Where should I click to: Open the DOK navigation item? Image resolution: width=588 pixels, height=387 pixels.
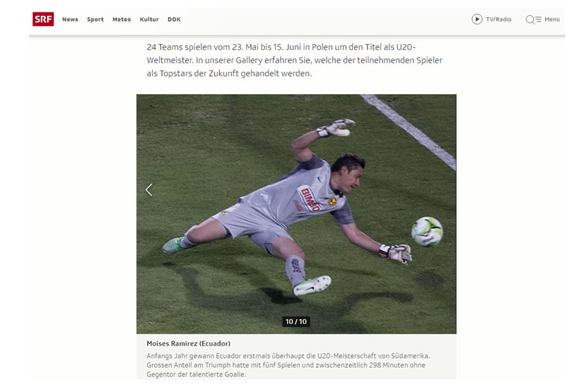174,19
